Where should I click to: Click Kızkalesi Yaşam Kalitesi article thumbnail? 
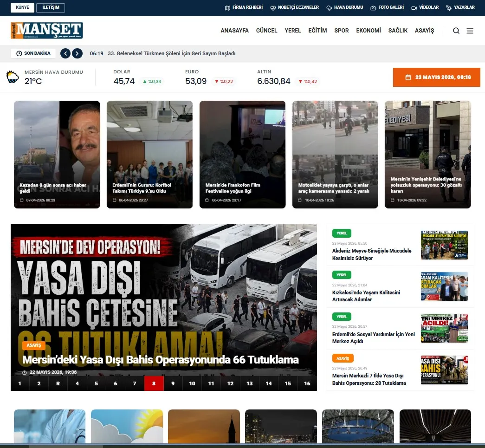coord(444,286)
